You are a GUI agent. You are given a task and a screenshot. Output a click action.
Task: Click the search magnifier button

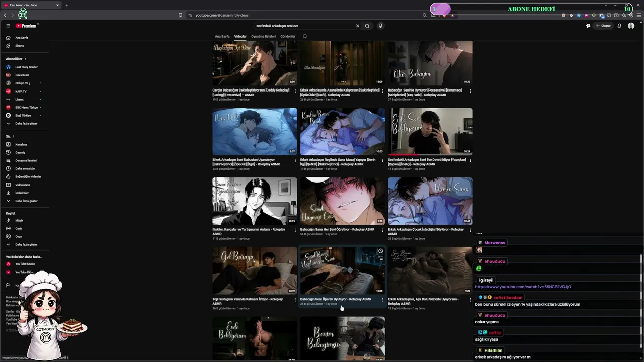367,26
